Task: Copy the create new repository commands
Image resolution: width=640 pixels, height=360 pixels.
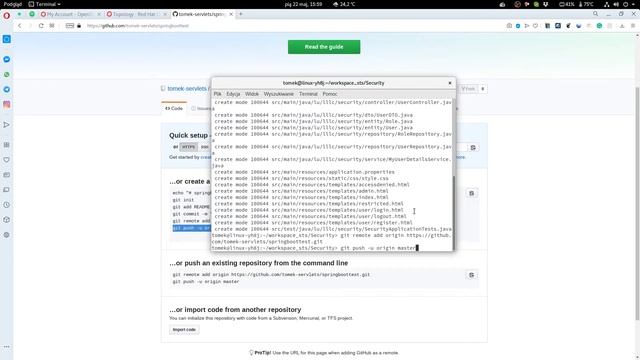Action: pyautogui.click(x=471, y=193)
